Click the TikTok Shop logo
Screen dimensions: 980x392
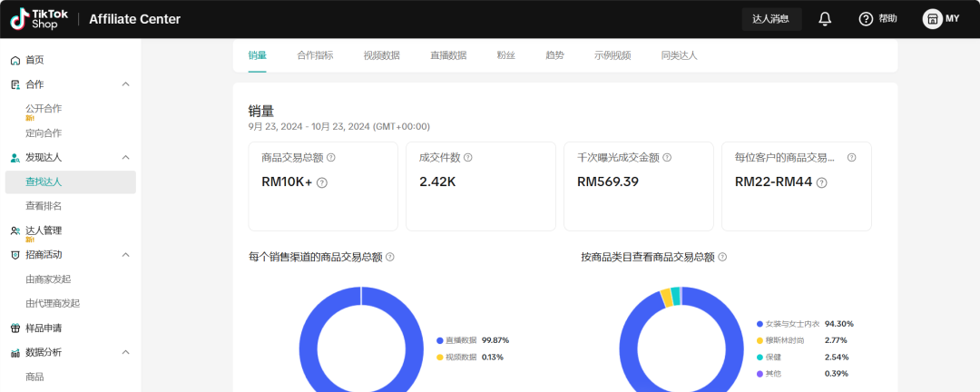39,19
